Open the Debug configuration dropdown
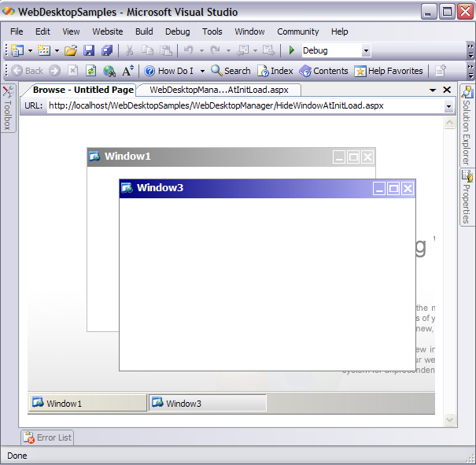This screenshot has width=476, height=465. 366,50
